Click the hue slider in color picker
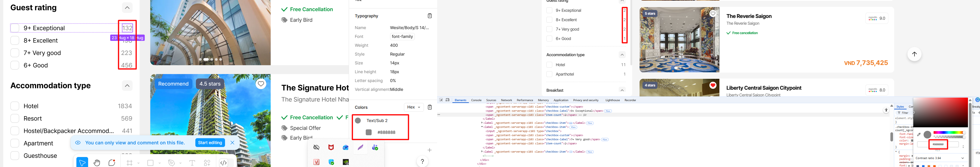This screenshot has height=167, width=980. click(949, 132)
